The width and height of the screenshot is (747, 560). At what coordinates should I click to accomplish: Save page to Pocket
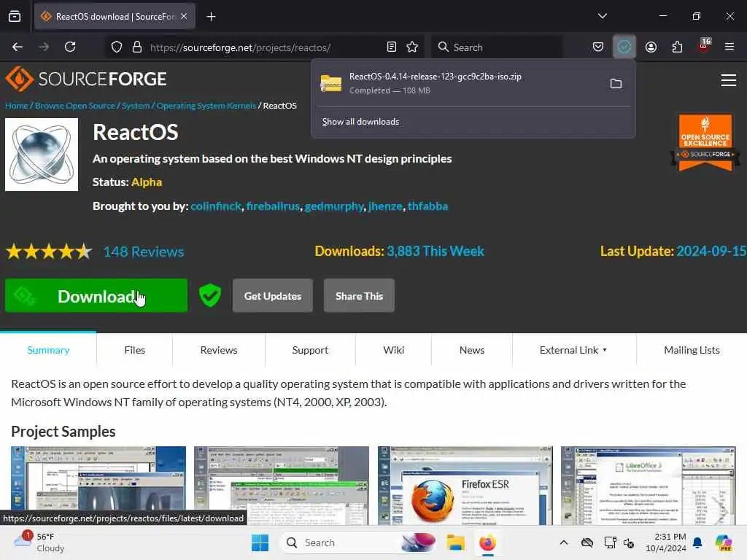[598, 47]
